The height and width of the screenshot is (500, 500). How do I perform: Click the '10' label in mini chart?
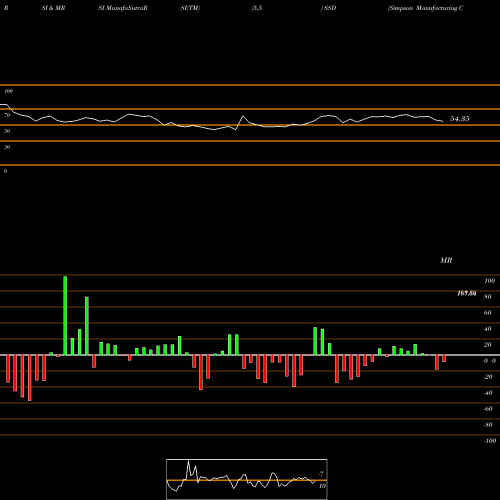[x=322, y=486]
